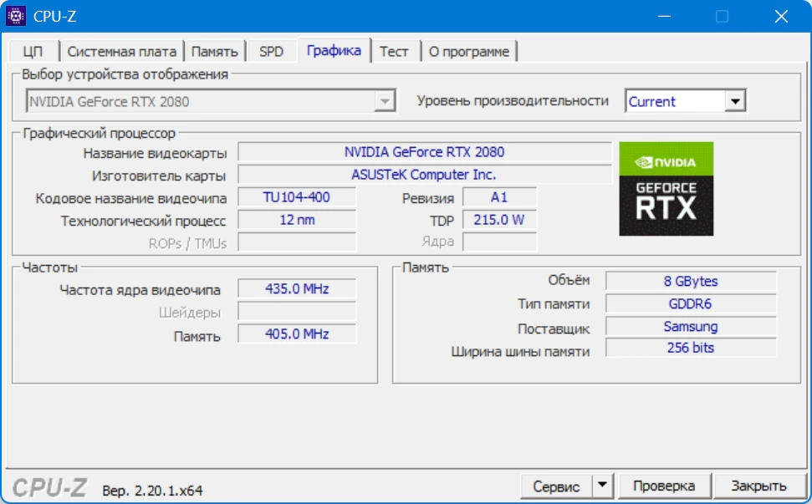Image resolution: width=812 pixels, height=504 pixels.
Task: Minimize the CPU-Z window
Action: tap(665, 16)
